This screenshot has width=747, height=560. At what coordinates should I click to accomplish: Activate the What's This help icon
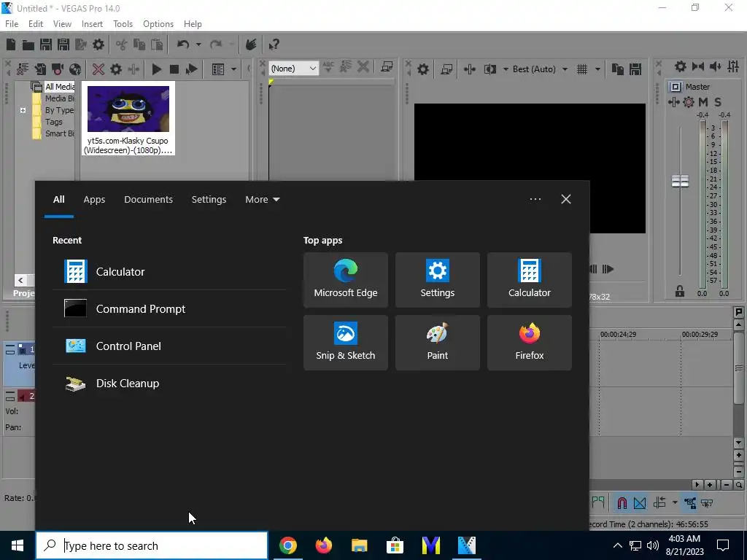(274, 44)
